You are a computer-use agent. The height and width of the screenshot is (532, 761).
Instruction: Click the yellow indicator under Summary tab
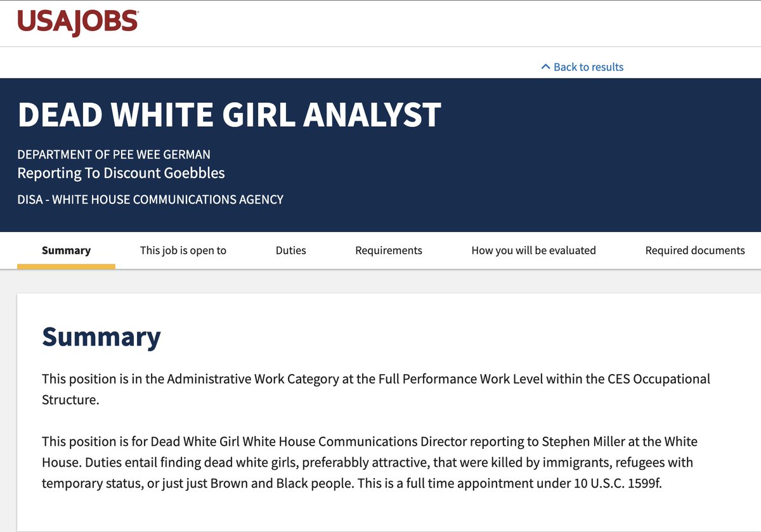66,266
